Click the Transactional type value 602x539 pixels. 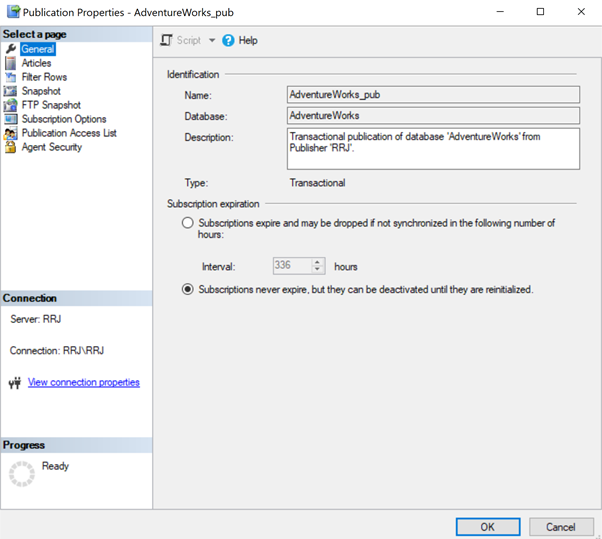pyautogui.click(x=317, y=183)
